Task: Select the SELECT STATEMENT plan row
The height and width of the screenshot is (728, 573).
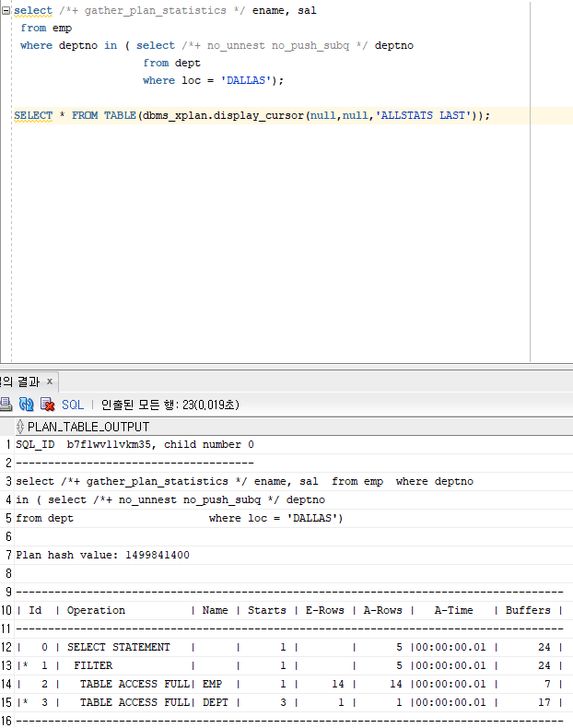Action: (x=294, y=647)
